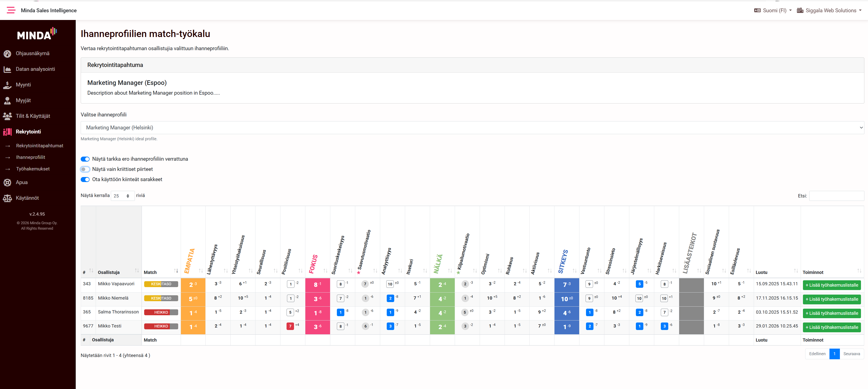The image size is (868, 389).
Task: Click Seuraava pagination button
Action: [851, 354]
